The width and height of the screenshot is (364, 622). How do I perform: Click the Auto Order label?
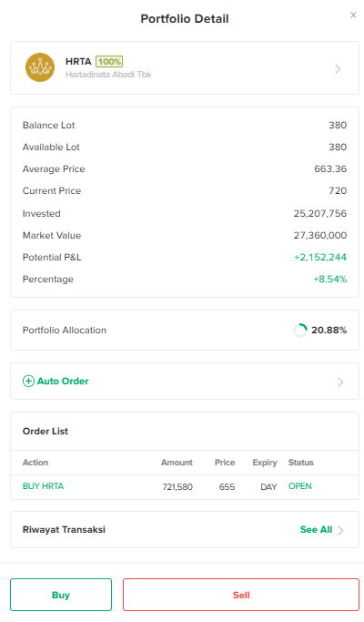coord(63,382)
